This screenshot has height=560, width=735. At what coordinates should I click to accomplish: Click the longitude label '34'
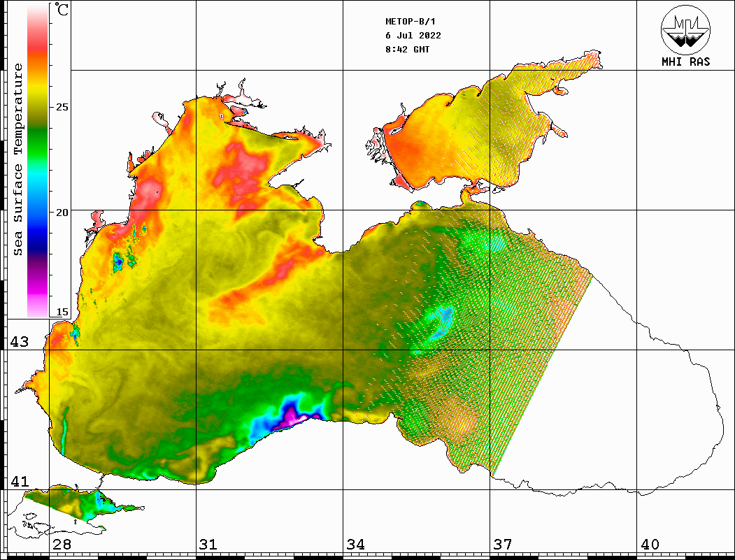356,545
